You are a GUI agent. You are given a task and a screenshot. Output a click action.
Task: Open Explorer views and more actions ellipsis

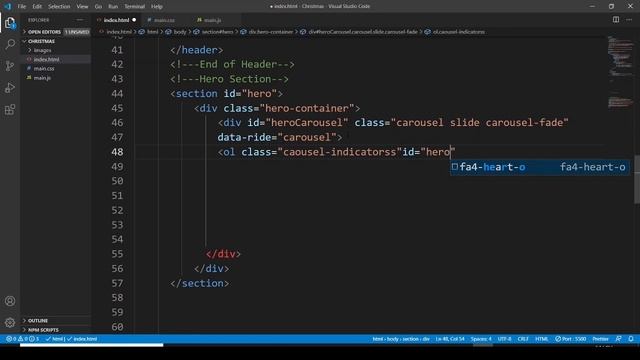(x=80, y=20)
